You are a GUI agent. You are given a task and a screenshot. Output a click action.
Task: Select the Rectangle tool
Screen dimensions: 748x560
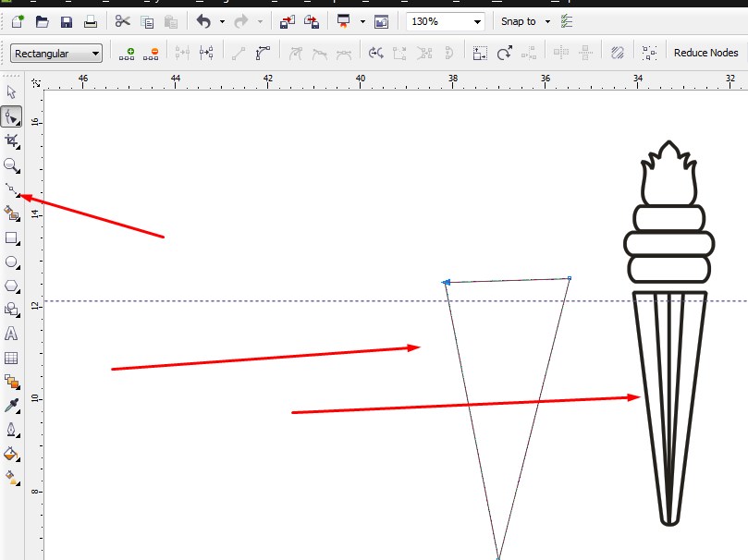click(12, 237)
